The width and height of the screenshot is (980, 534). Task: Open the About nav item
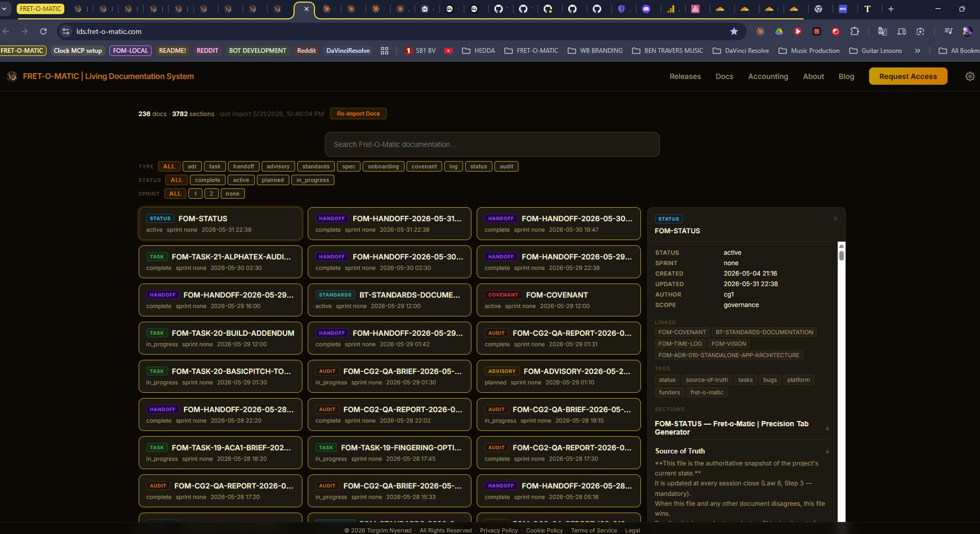813,76
